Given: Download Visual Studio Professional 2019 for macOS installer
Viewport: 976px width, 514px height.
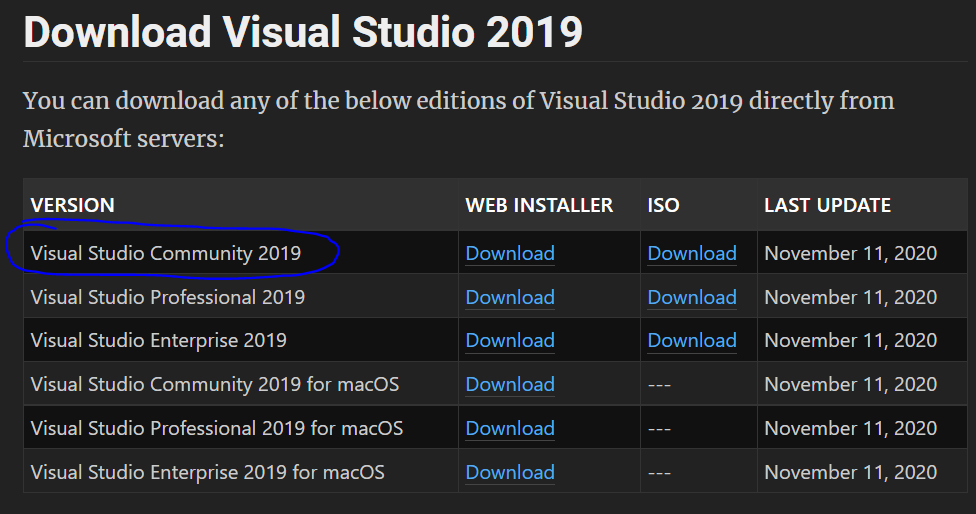Looking at the screenshot, I should point(510,428).
